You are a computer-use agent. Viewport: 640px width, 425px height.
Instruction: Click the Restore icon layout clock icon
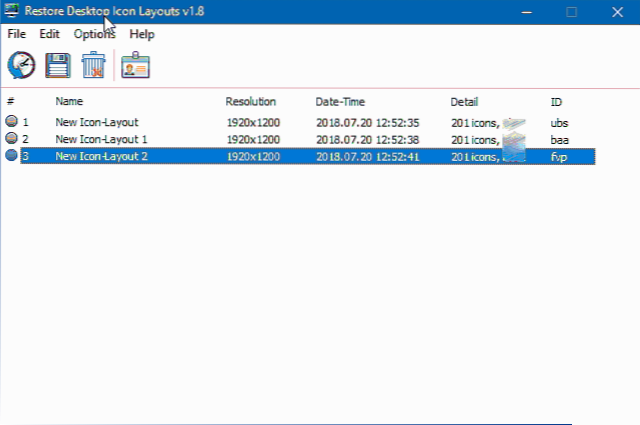point(21,65)
